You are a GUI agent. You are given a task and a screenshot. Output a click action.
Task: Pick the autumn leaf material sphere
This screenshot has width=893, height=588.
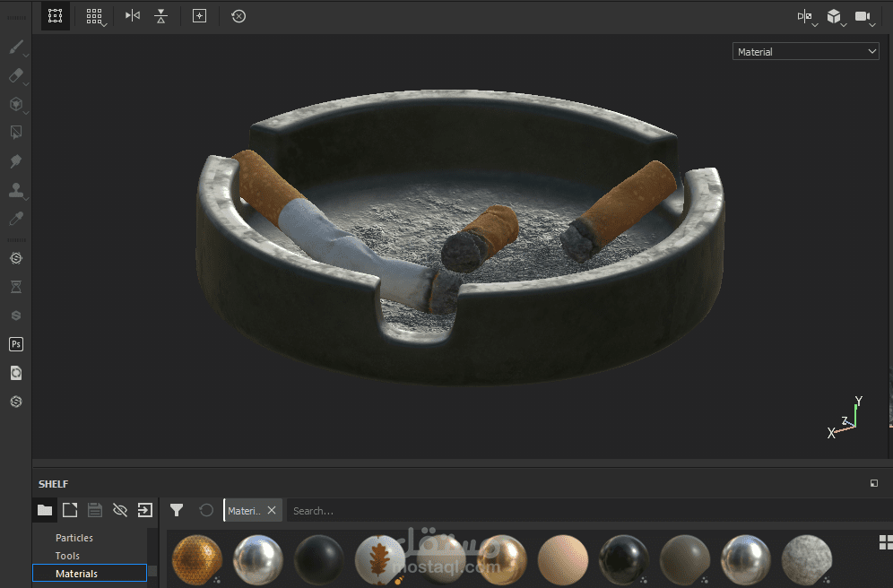380,560
